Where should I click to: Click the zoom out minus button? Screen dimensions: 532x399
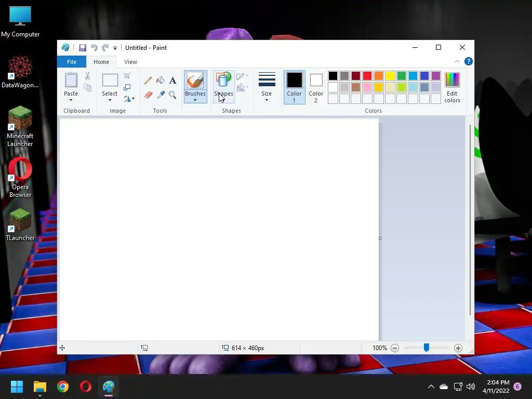[395, 348]
